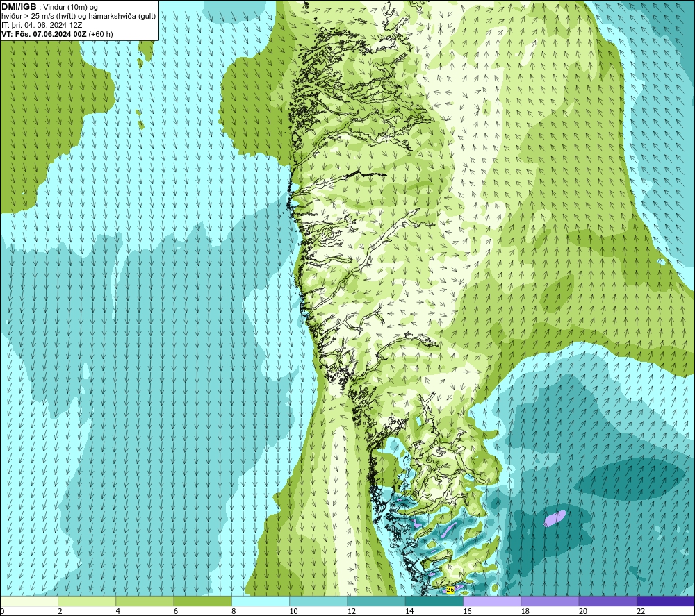
Task: Click the 'DMI/IGB' title text
Action: pos(19,7)
